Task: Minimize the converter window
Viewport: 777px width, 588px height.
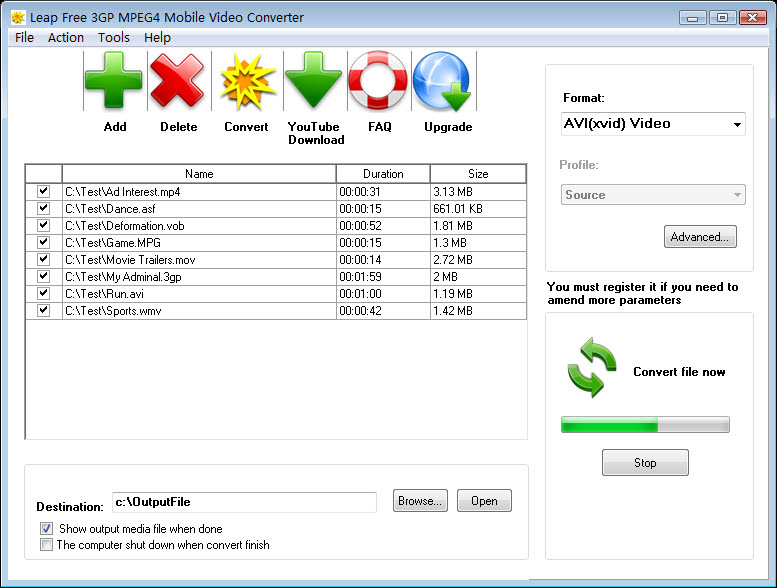Action: (x=692, y=18)
